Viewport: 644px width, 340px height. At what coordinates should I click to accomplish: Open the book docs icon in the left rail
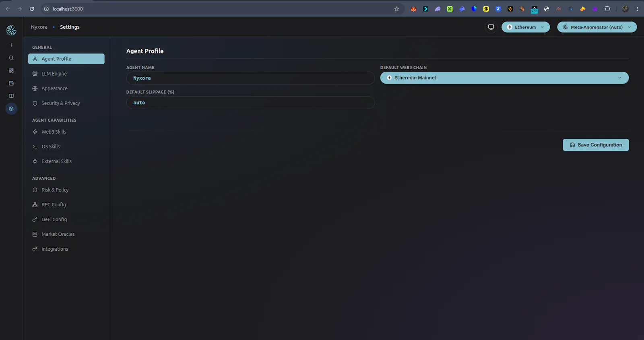click(11, 96)
